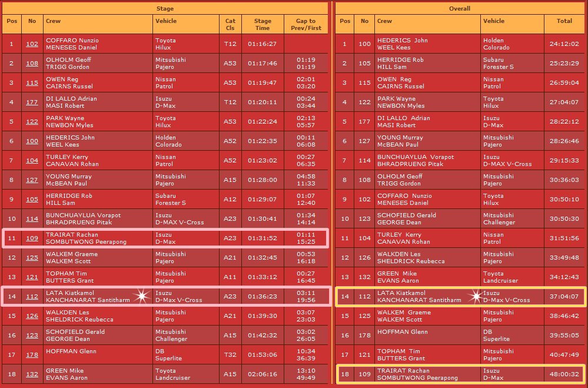Select HOFFMAN Glenn crew in Overall table
This screenshot has height=388, width=588.
pyautogui.click(x=403, y=332)
